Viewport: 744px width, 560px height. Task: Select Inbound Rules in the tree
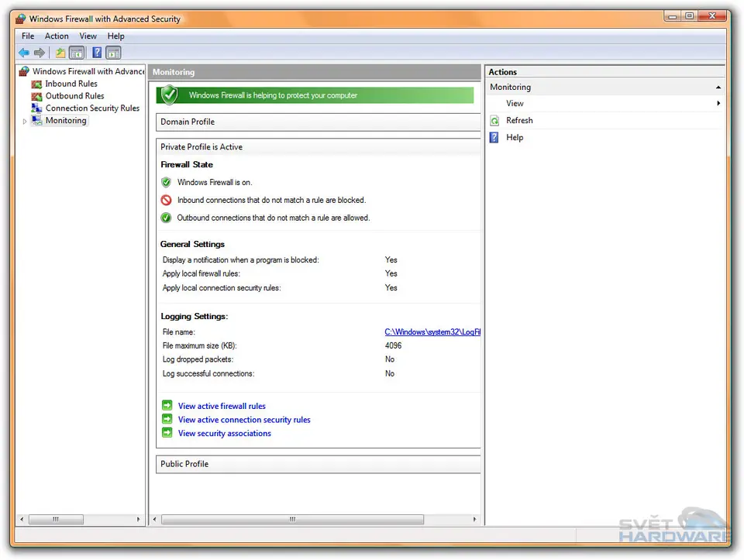[x=71, y=84]
